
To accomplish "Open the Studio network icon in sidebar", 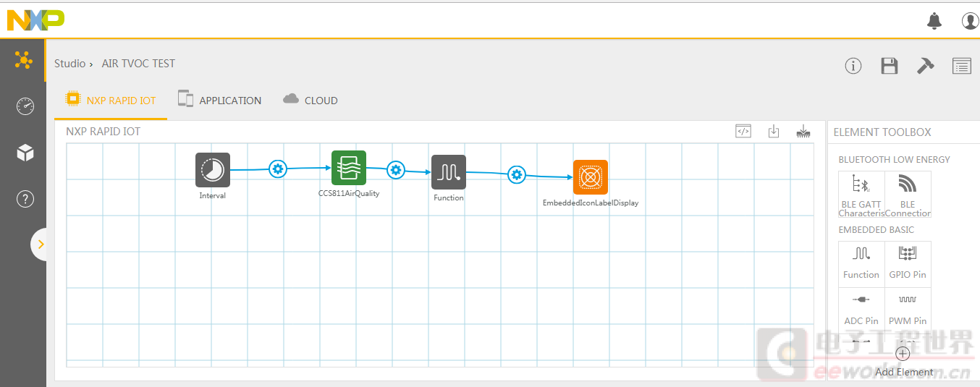I will tap(24, 61).
